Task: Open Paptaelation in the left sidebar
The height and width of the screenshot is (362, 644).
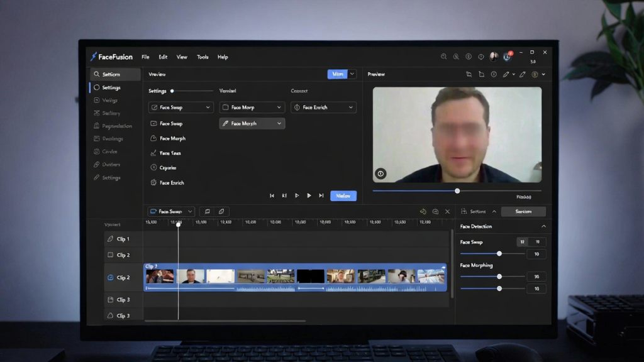Action: (x=113, y=126)
